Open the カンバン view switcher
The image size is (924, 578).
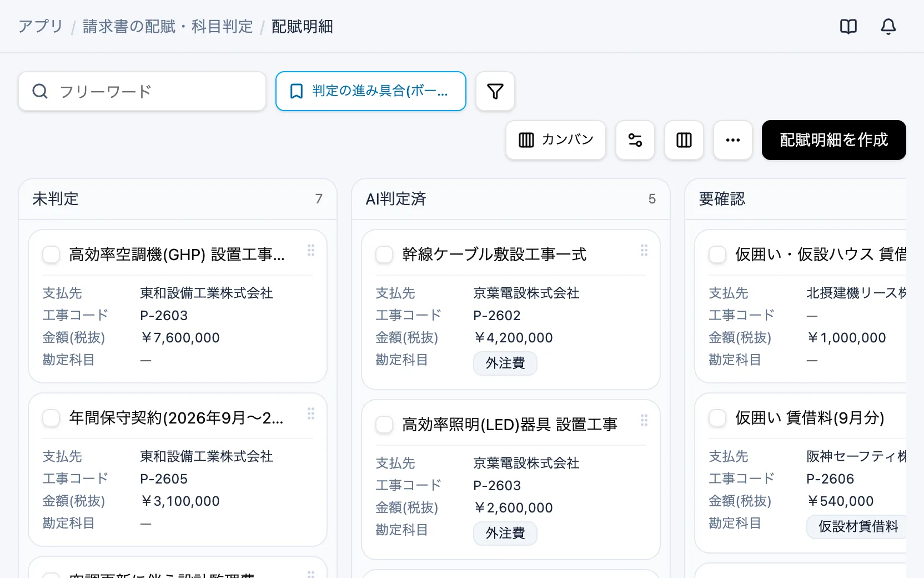(556, 140)
